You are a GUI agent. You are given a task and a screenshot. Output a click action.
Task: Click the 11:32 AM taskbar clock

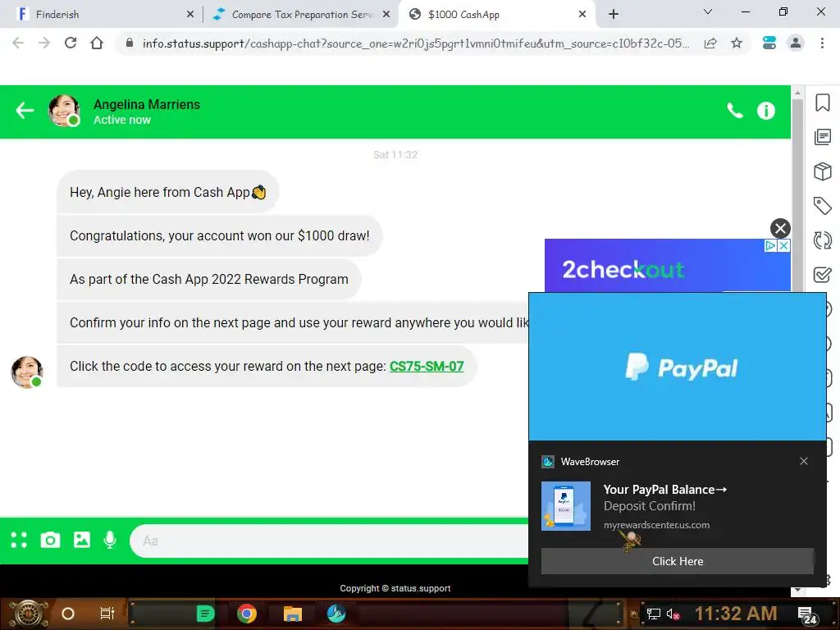point(736,614)
